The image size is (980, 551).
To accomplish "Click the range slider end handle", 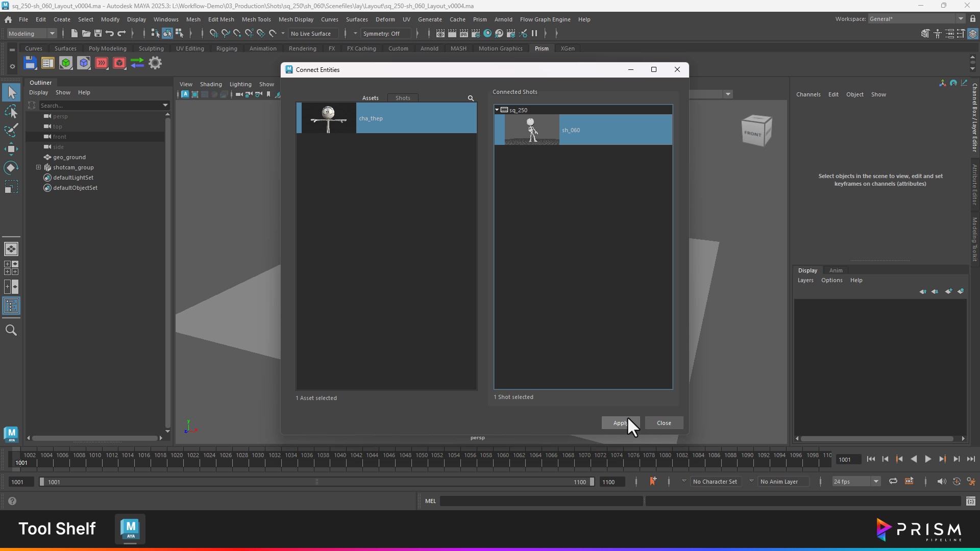I will click(x=592, y=482).
